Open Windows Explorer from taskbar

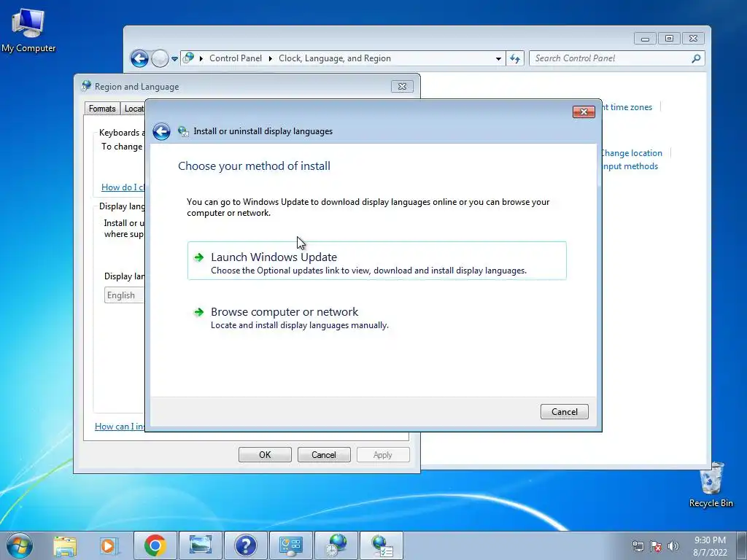click(x=65, y=545)
